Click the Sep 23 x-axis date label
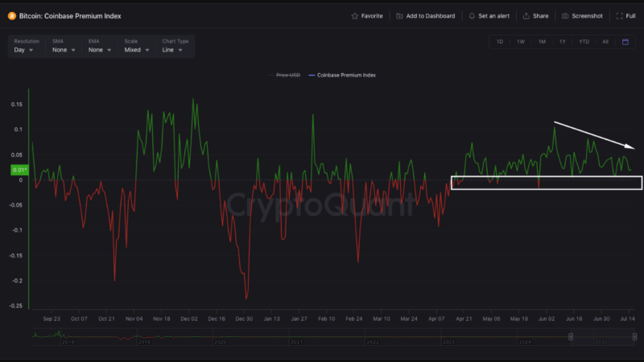Viewport: 644px width, 362px height. (x=52, y=319)
